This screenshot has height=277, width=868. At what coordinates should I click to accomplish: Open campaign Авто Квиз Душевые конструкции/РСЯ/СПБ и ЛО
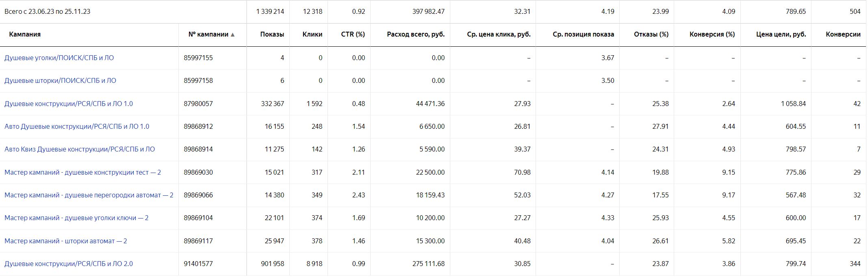point(80,149)
